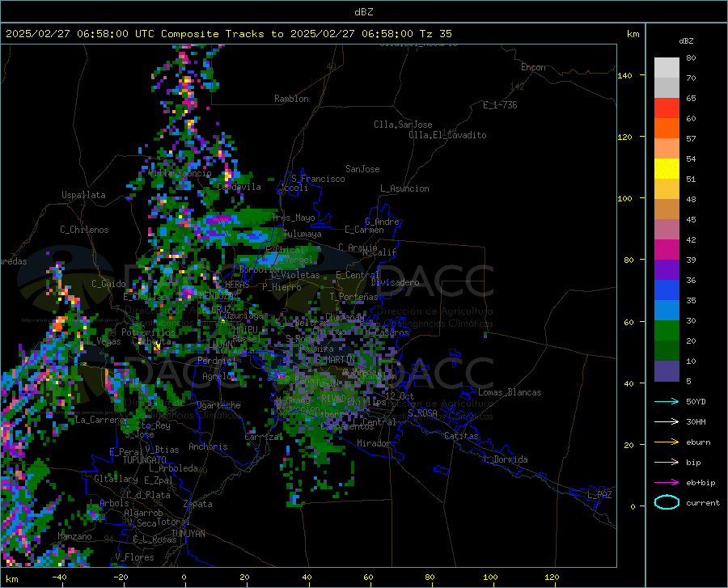Click the Uspallata map label
The width and height of the screenshot is (728, 588).
[83, 195]
